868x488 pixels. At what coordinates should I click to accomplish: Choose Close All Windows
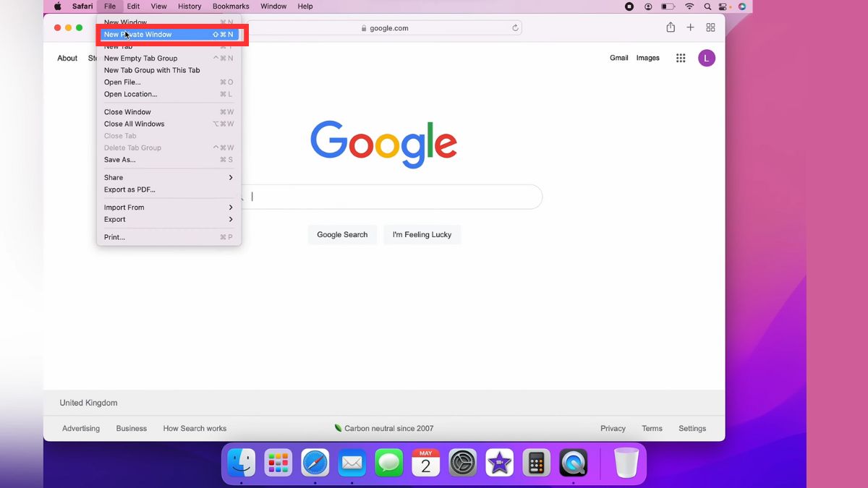[x=169, y=124]
